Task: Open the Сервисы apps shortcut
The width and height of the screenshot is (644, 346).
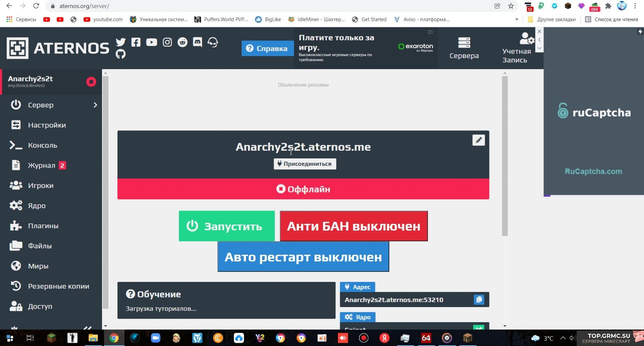Action: pos(21,19)
